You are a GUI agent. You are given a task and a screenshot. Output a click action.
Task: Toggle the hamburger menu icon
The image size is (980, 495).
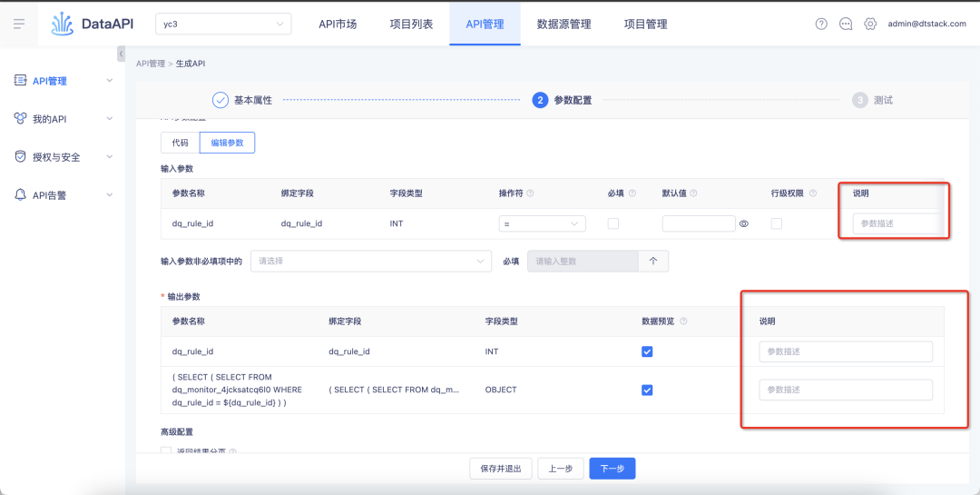[19, 25]
